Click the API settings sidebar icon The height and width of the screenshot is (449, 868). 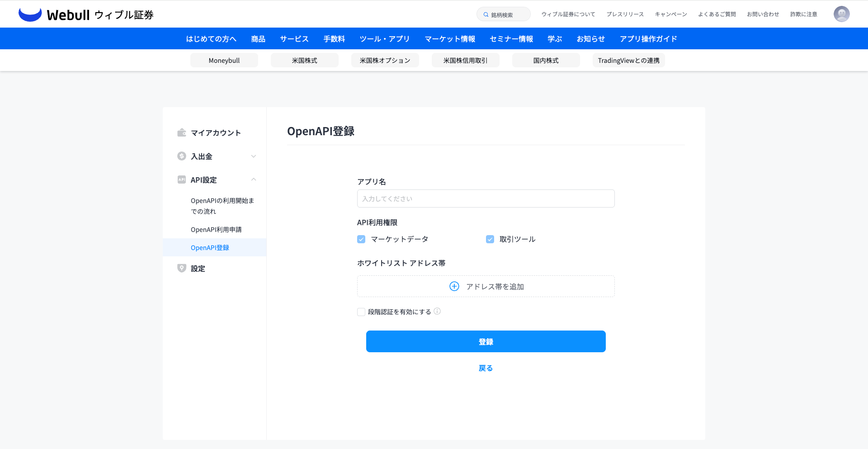pyautogui.click(x=182, y=180)
